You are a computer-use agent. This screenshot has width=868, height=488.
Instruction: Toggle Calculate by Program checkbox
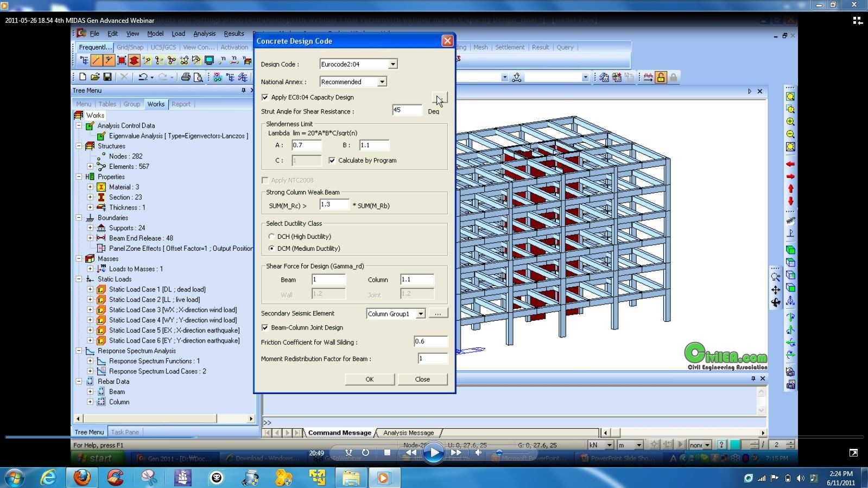tap(332, 160)
